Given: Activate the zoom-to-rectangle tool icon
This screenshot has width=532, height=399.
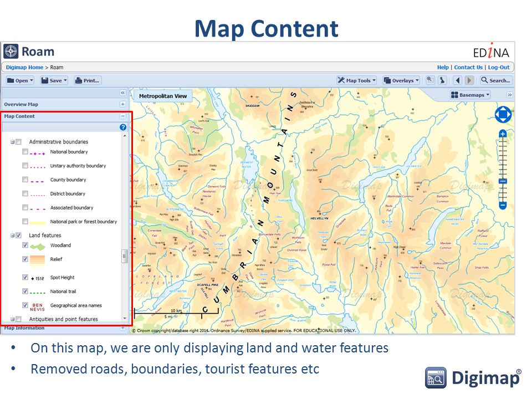Looking at the screenshot, I should tap(430, 80).
